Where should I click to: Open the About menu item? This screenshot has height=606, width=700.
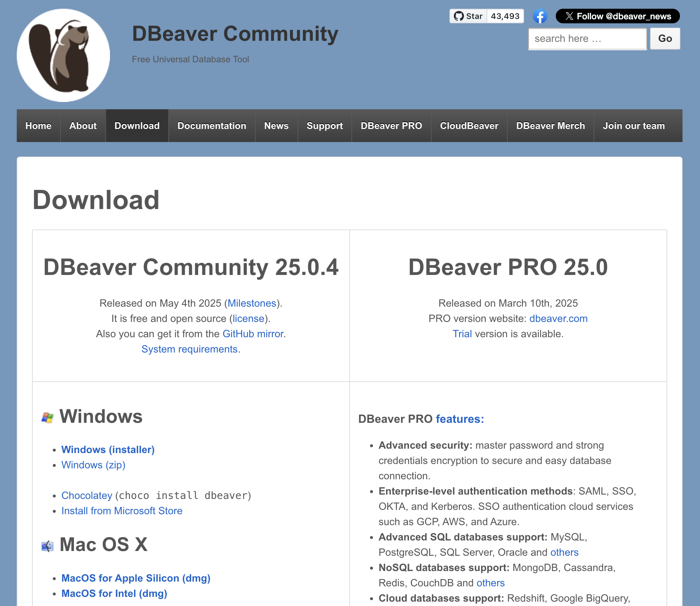point(83,126)
